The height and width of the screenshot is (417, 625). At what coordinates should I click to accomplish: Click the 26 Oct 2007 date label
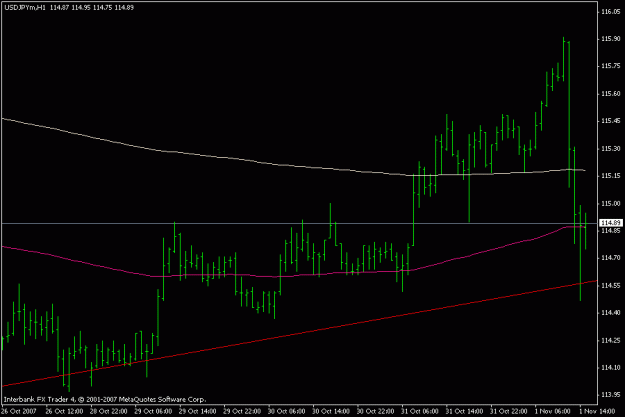20,411
